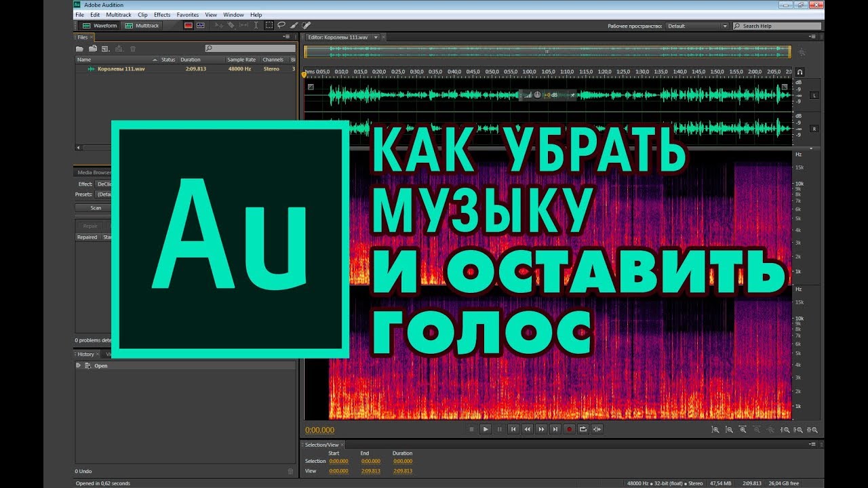Select the Time Selection tool
Screen dimensions: 868x488
coord(256,26)
